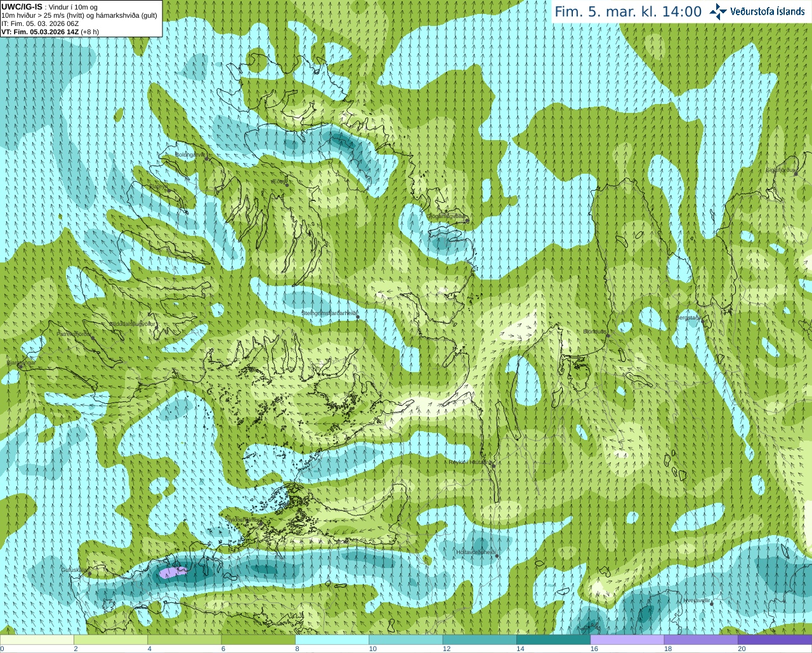Click the 8–10 m/s light cyan legend swatch
This screenshot has height=653, width=812.
[332, 640]
